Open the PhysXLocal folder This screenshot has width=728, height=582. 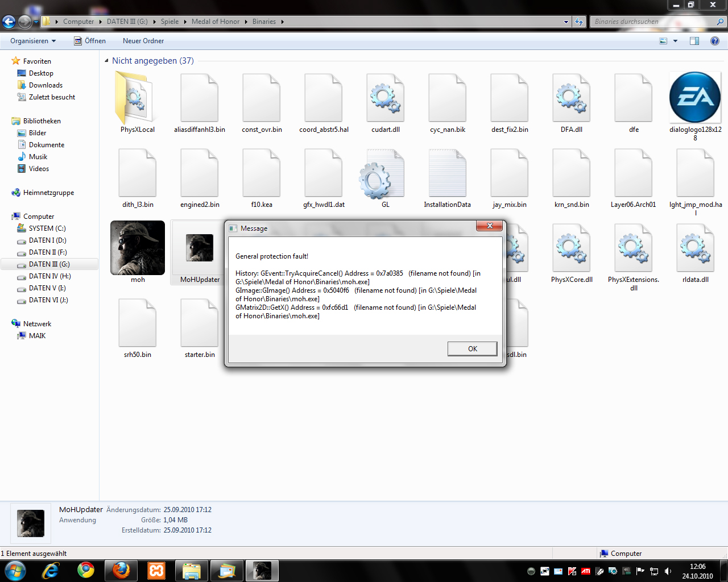[138, 102]
